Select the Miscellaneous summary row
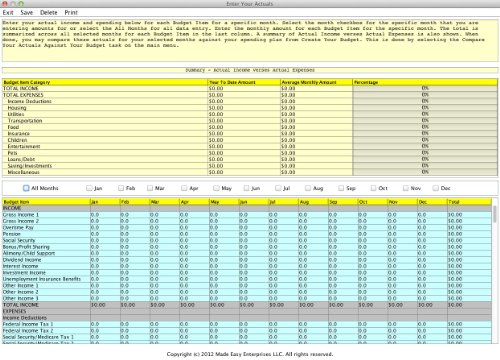 250,172
